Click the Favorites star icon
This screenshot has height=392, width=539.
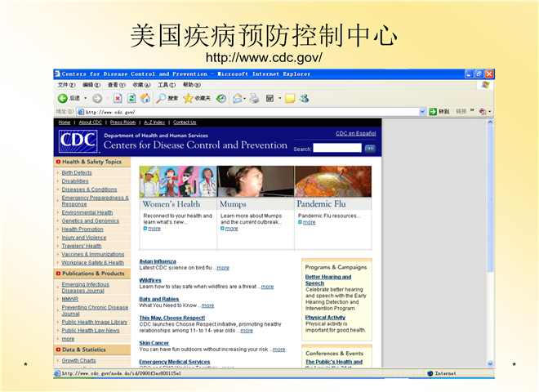[x=188, y=99]
